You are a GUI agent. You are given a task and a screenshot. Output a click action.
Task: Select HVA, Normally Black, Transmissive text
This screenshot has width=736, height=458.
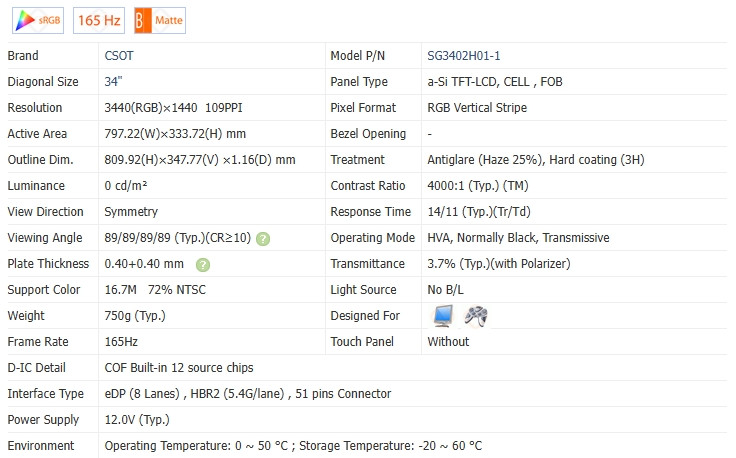click(x=518, y=238)
